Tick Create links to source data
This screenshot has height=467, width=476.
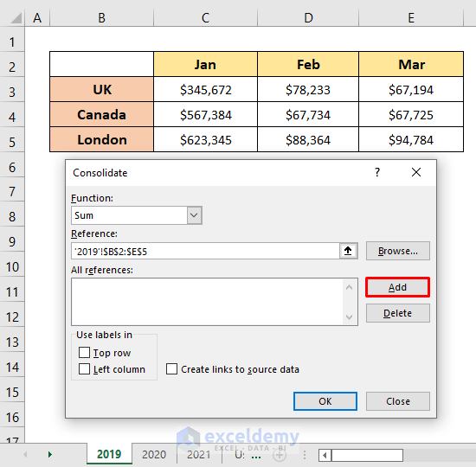pos(171,369)
